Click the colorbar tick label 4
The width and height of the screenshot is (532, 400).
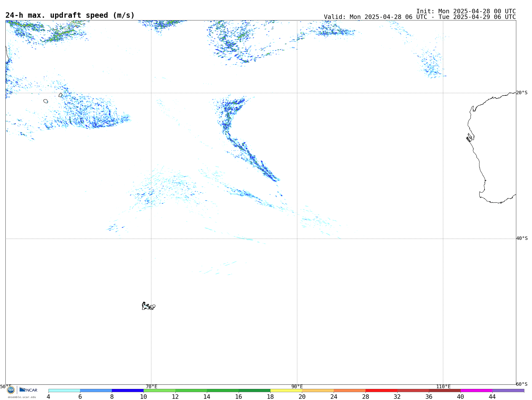49,397
